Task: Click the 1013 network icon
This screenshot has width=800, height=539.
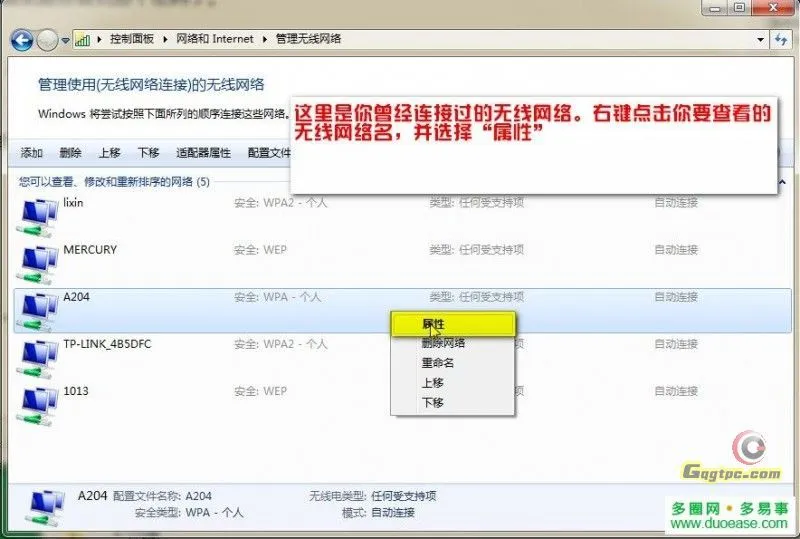Action: 37,406
